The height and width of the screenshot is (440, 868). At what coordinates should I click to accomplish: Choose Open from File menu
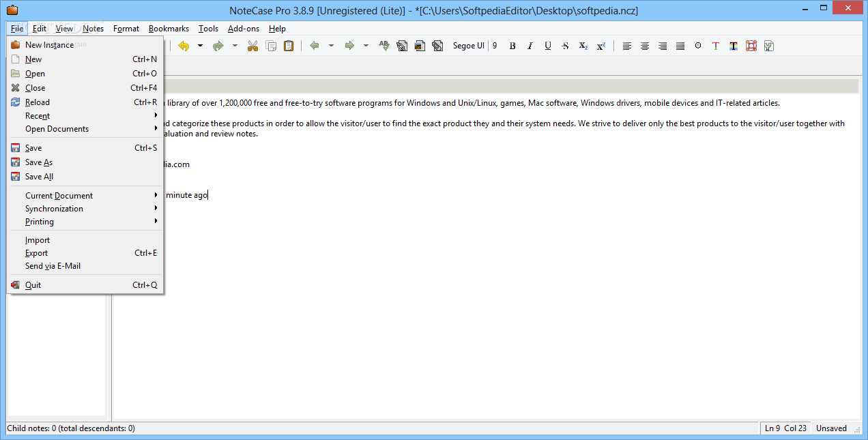tap(85, 74)
